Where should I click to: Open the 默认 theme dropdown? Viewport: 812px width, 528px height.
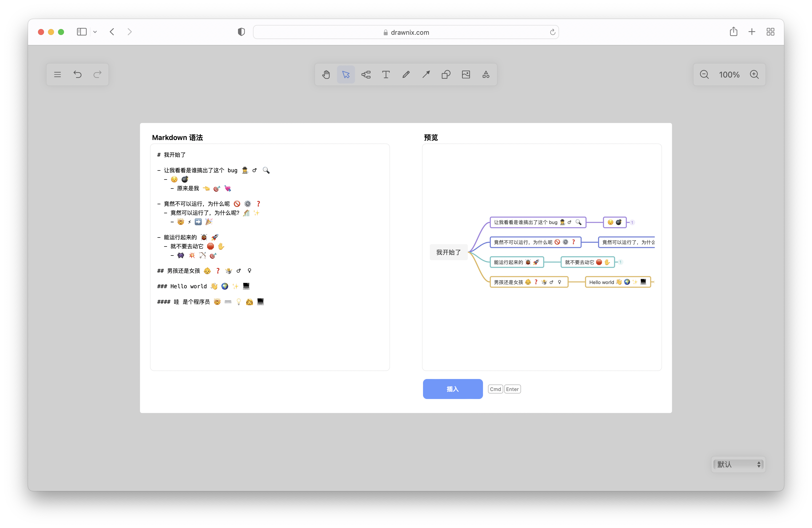[738, 464]
